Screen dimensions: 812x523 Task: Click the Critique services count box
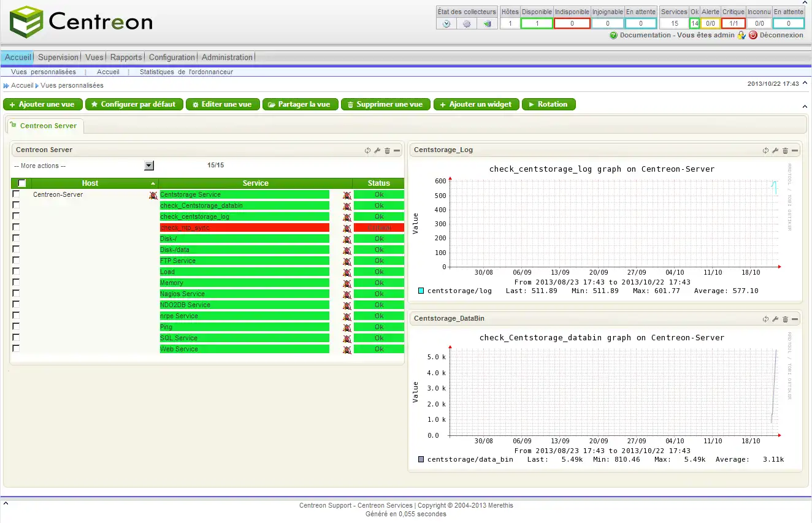[733, 23]
